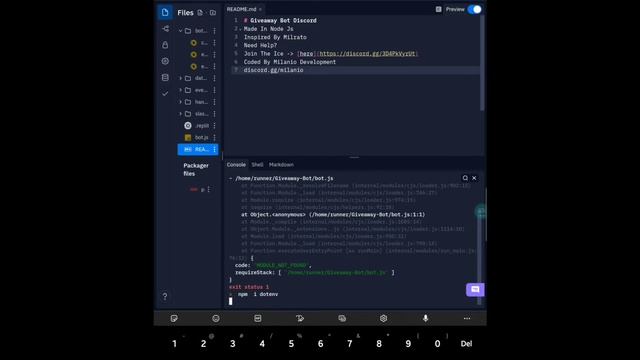The image size is (640, 360).
Task: Tap the 8 key on the keyboard
Action: pyautogui.click(x=379, y=344)
